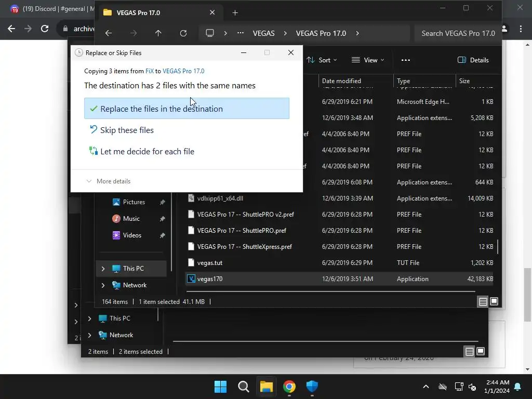
Task: Select Pictures in the navigation pane
Action: pyautogui.click(x=134, y=202)
